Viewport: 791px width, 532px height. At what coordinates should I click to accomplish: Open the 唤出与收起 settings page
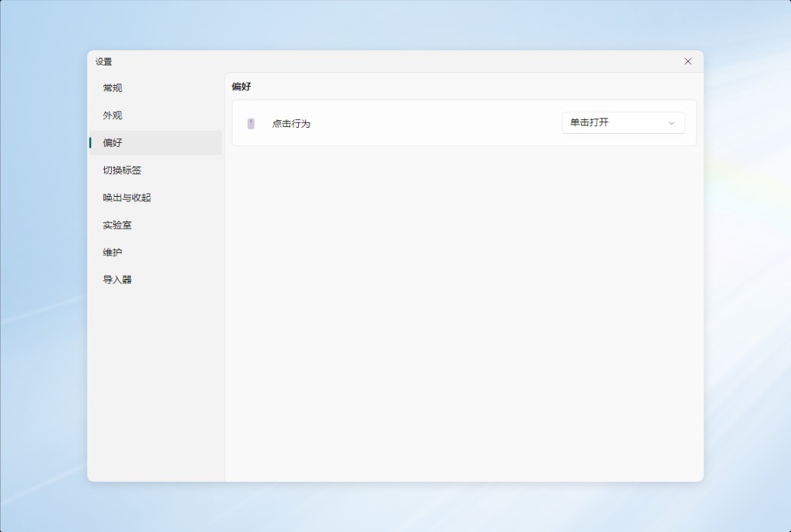(x=155, y=198)
